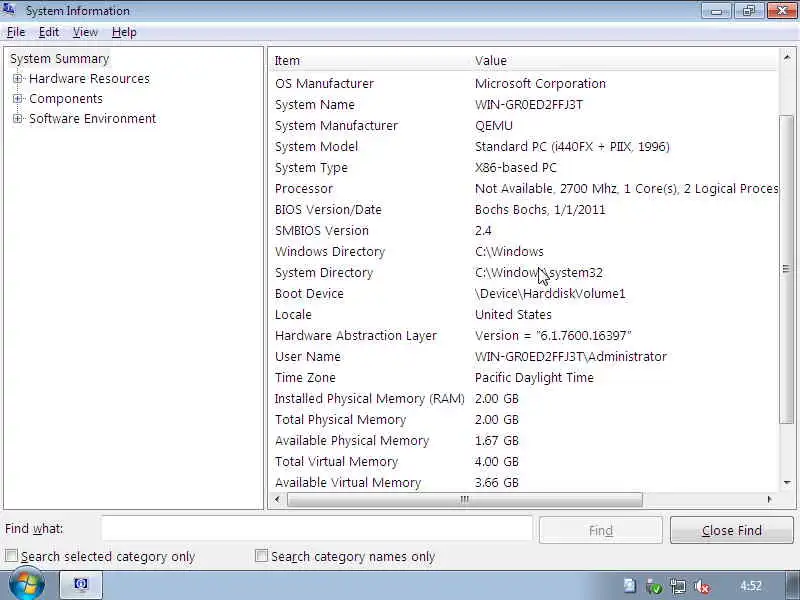This screenshot has width=800, height=600.
Task: Select the System Model row
Action: (x=524, y=146)
